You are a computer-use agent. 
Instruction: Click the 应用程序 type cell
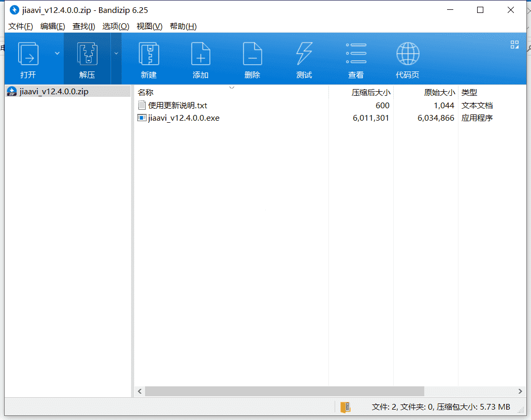477,118
